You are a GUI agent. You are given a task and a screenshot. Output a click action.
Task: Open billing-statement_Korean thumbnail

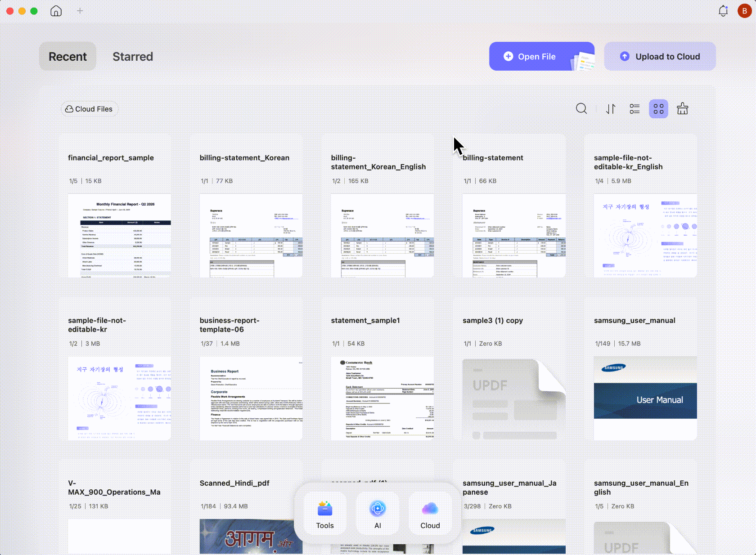[x=251, y=235]
